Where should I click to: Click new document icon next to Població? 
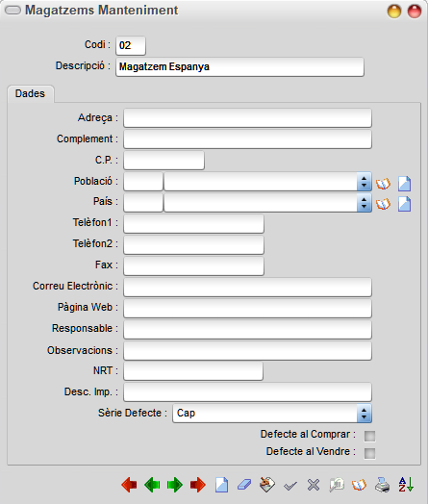[405, 184]
